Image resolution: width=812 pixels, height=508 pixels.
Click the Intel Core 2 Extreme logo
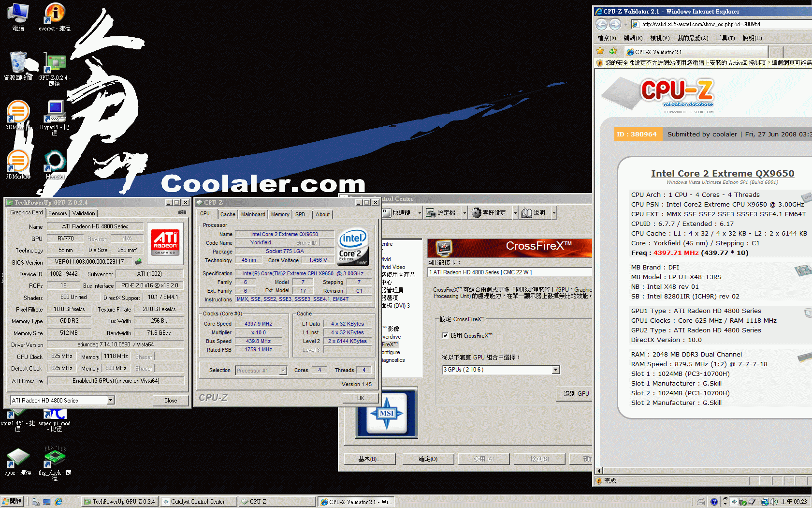coord(353,246)
